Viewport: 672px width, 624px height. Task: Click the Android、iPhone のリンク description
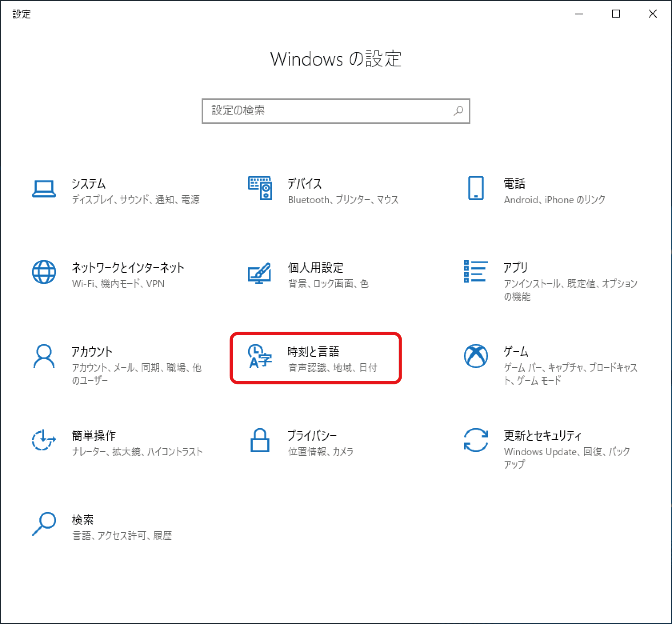[554, 200]
